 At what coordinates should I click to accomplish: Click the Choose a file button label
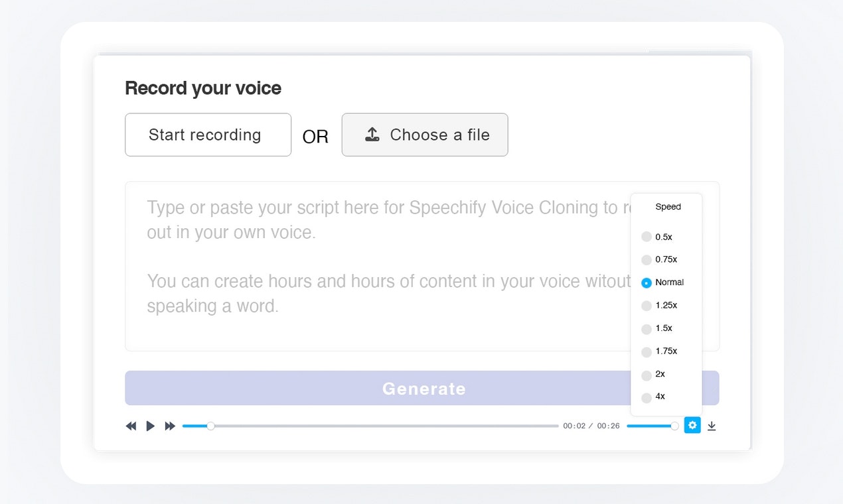(439, 135)
